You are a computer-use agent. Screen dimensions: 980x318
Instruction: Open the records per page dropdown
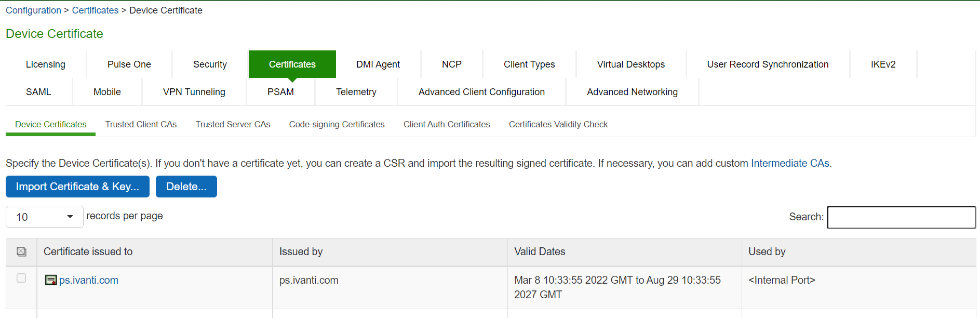pos(44,217)
